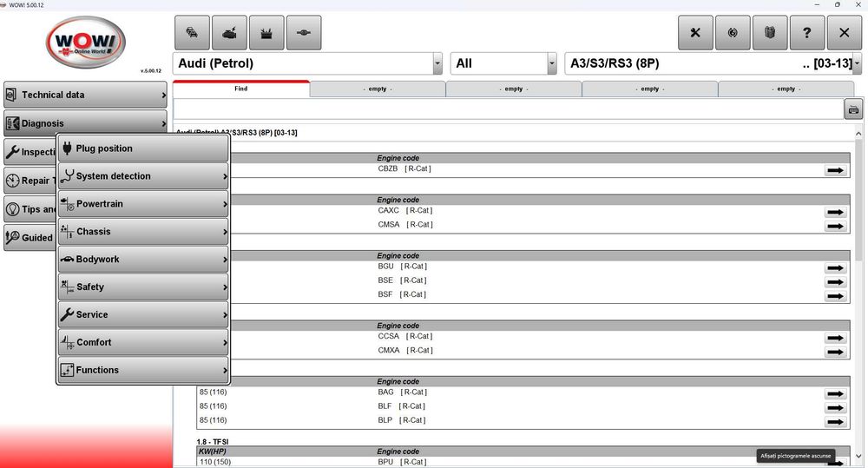
Task: Open engine CCSA arrow button
Action: pos(835,338)
